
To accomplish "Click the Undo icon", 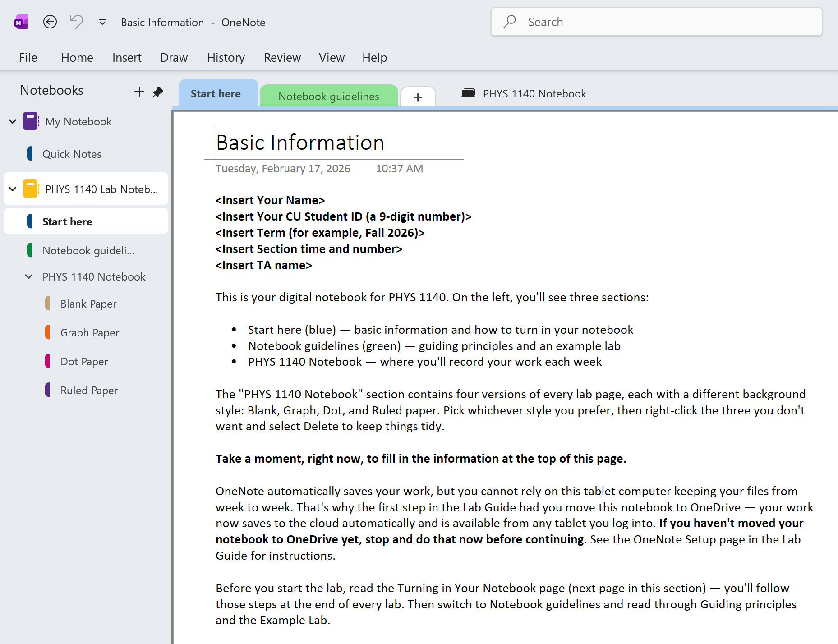I will point(76,22).
